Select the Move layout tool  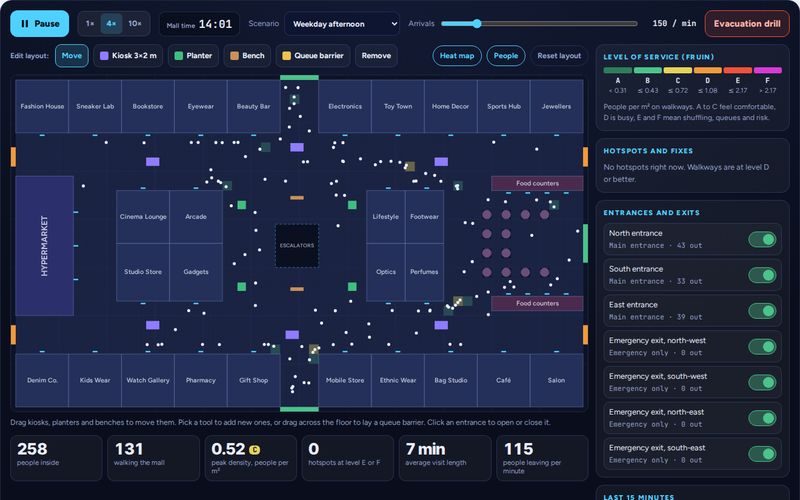coord(71,56)
